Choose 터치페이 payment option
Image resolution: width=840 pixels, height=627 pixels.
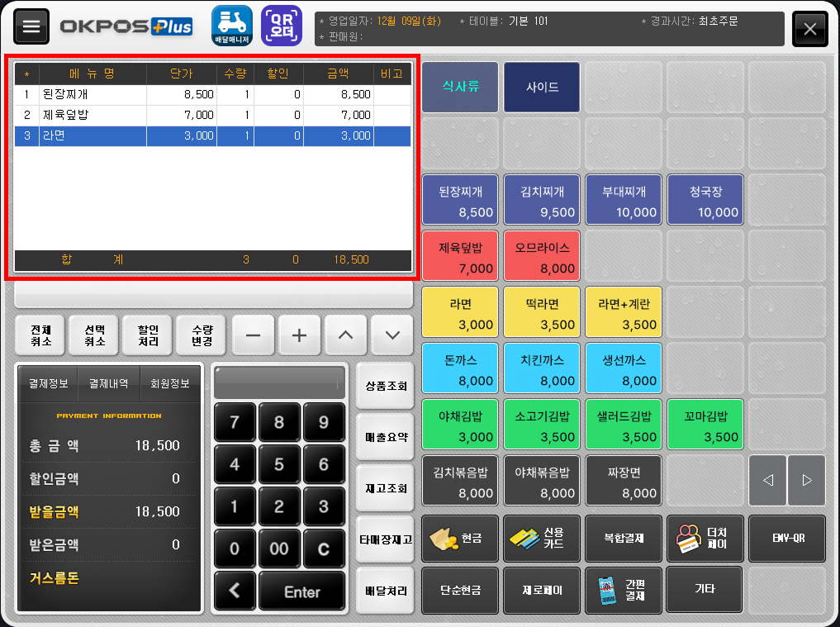click(x=705, y=539)
